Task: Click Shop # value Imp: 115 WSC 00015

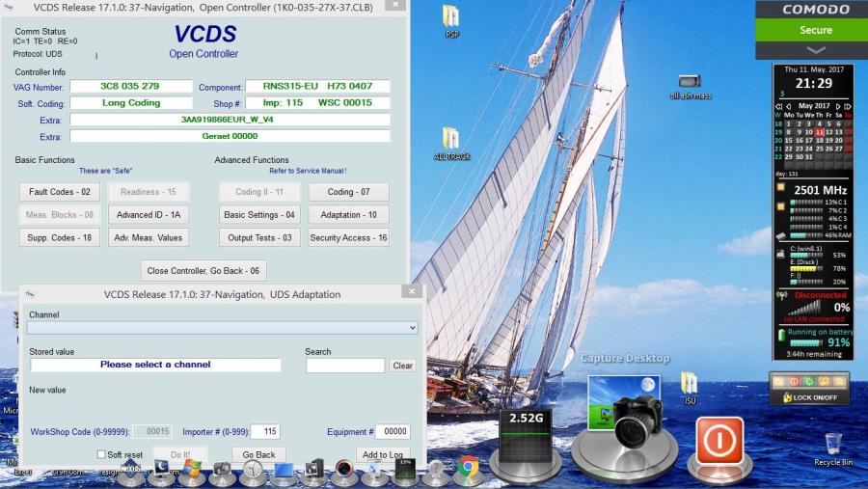Action: click(317, 103)
